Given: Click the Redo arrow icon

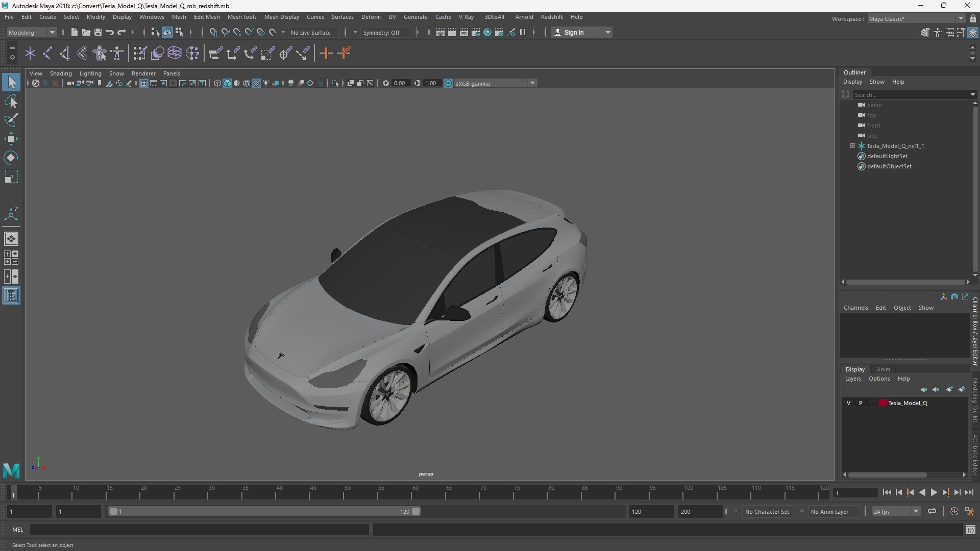Looking at the screenshot, I should [121, 32].
